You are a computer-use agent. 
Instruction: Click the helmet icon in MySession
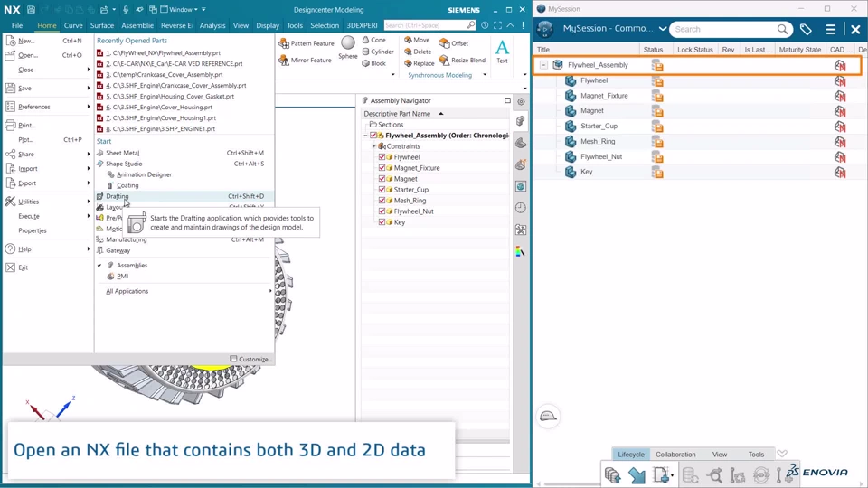pos(548,416)
